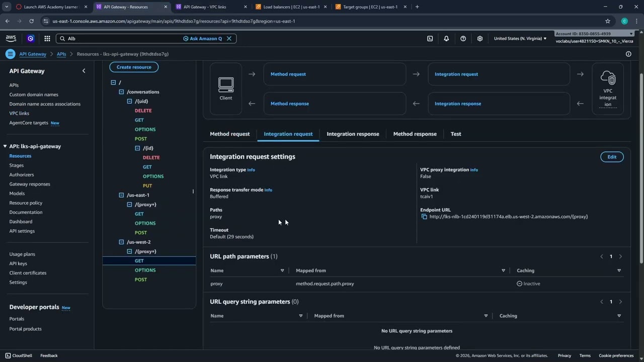Toggle the side navigation hamburger menu
Screen dimensions: 644x362
click(x=10, y=54)
